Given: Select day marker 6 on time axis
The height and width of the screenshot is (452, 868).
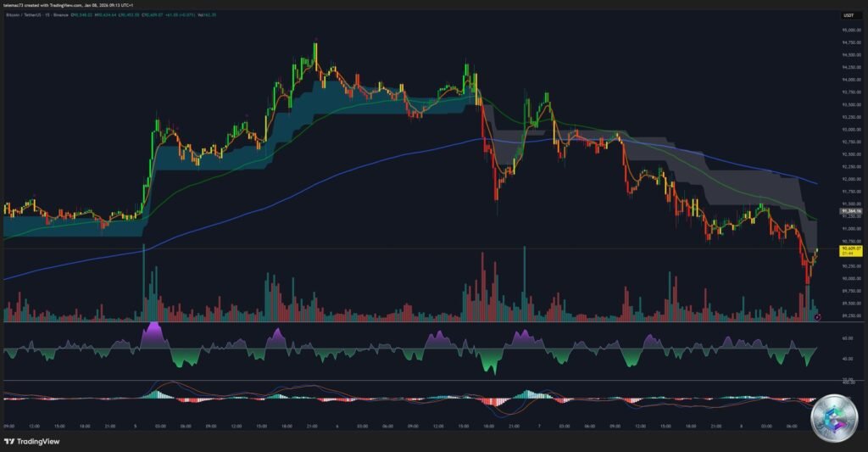Looking at the screenshot, I should pyautogui.click(x=337, y=426).
